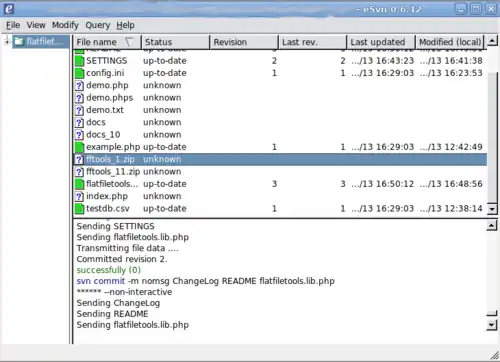500x362 pixels.
Task: Select the green icon beside example.php
Action: coord(79,147)
